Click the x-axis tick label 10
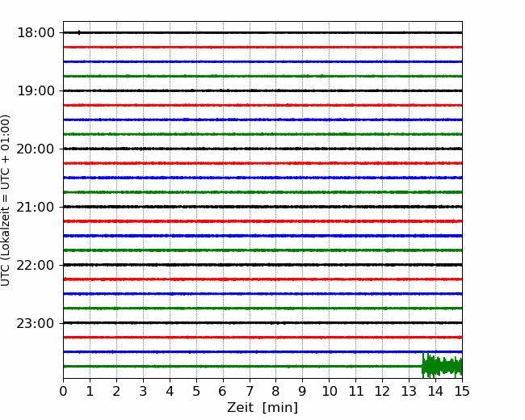 click(x=329, y=391)
